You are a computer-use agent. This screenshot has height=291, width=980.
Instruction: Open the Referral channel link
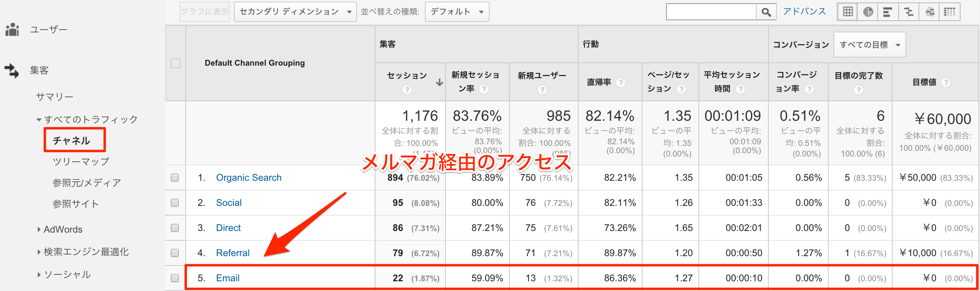(233, 253)
